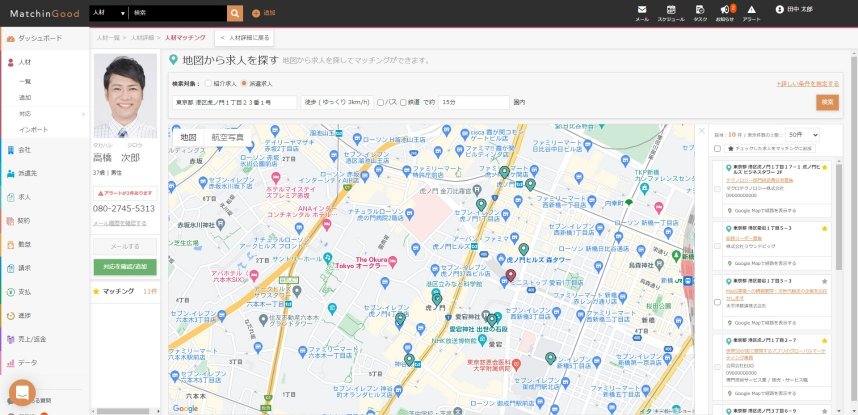The width and height of the screenshot is (858, 415).
Task: Open the お知らせ notification bell
Action: point(725,12)
